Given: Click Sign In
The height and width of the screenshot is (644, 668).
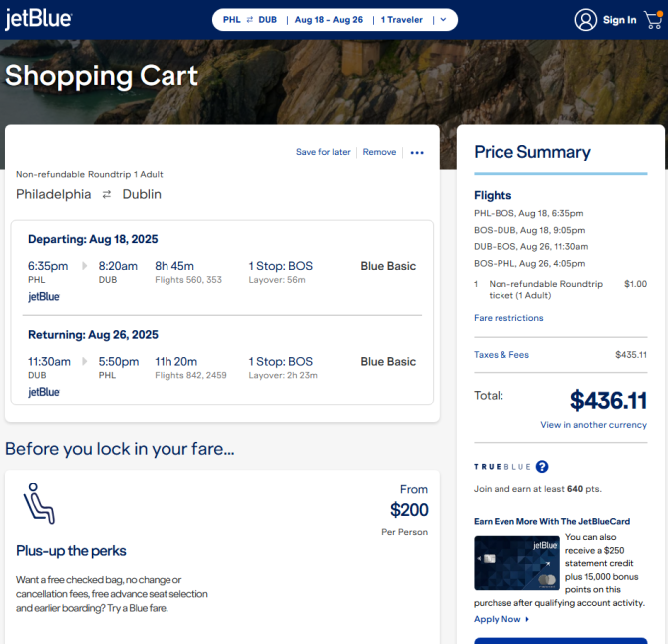Looking at the screenshot, I should [x=619, y=20].
